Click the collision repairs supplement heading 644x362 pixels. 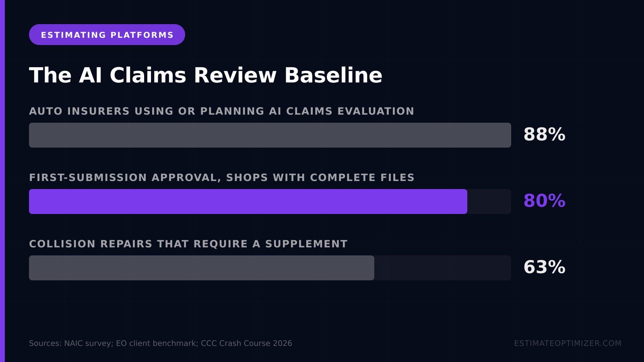click(188, 244)
